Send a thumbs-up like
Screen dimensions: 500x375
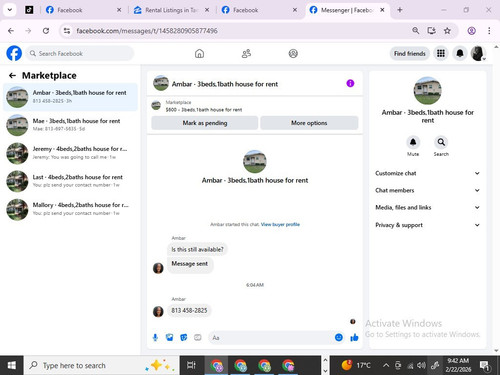pyautogui.click(x=354, y=338)
